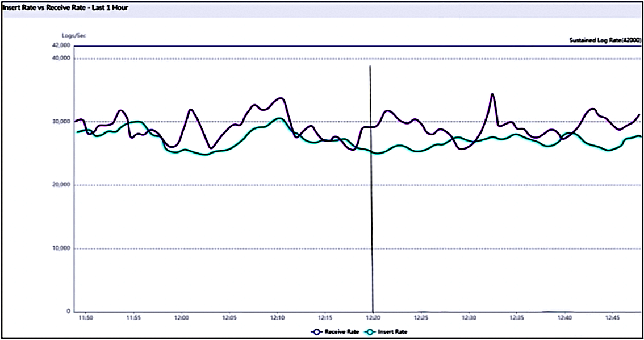Click the 20,000 y-axis value label
The width and height of the screenshot is (644, 340).
[x=60, y=185]
